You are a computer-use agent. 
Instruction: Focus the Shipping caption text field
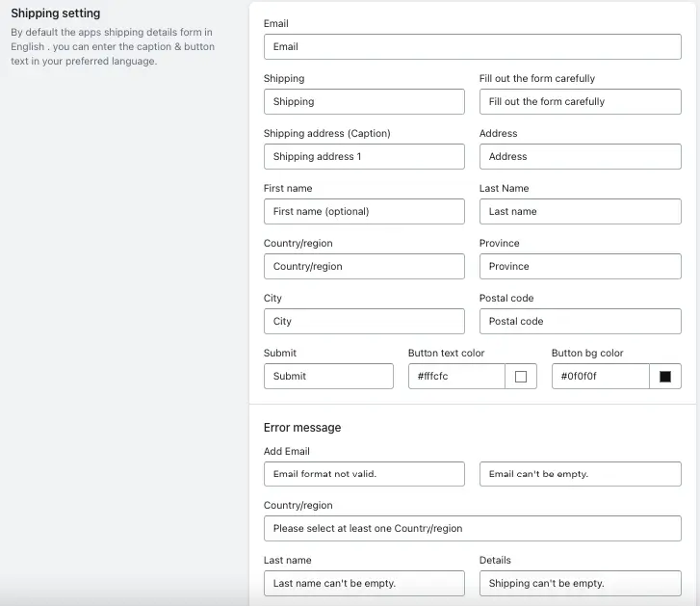tap(364, 102)
